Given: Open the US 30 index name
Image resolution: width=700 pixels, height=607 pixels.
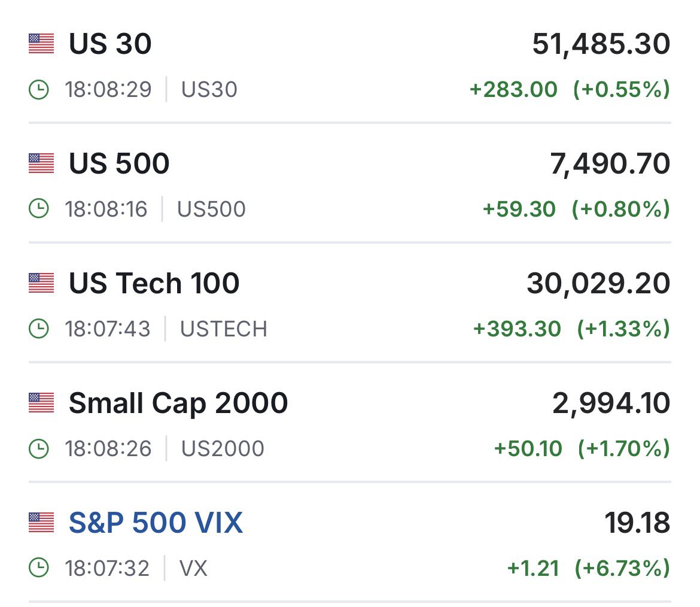Looking at the screenshot, I should [110, 44].
